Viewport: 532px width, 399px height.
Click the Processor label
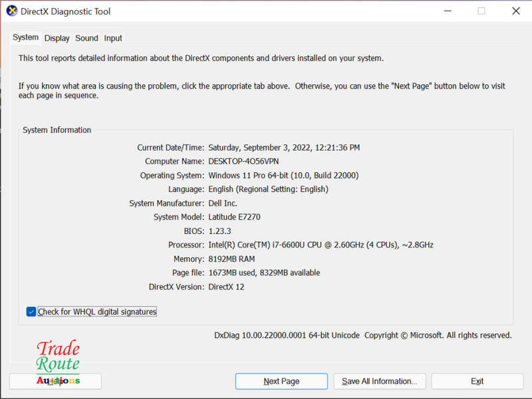click(186, 245)
